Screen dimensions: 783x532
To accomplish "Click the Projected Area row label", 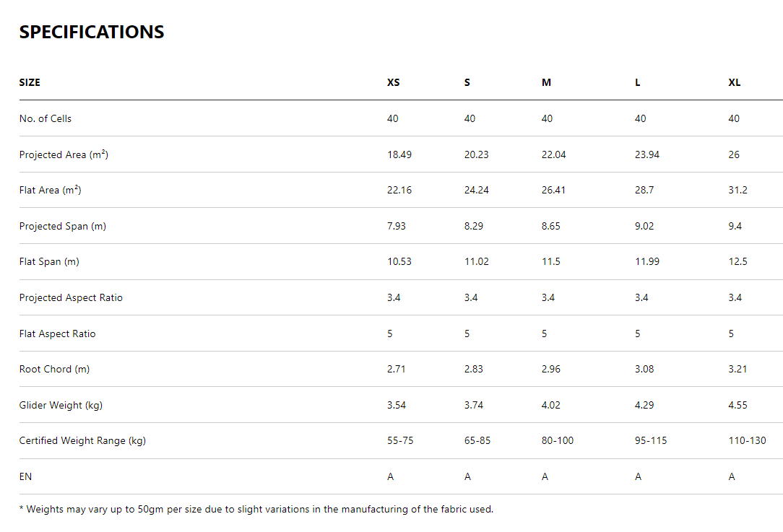I will (64, 154).
